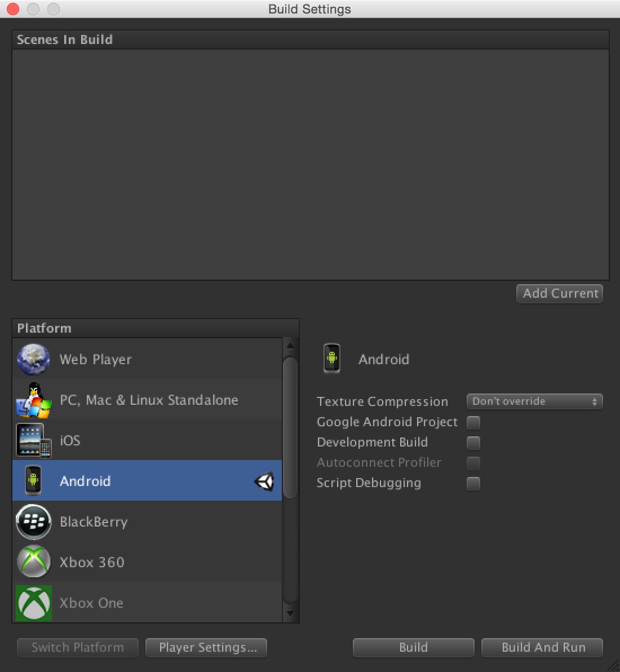
Task: Enable the Google Android Project checkbox
Action: [x=473, y=422]
